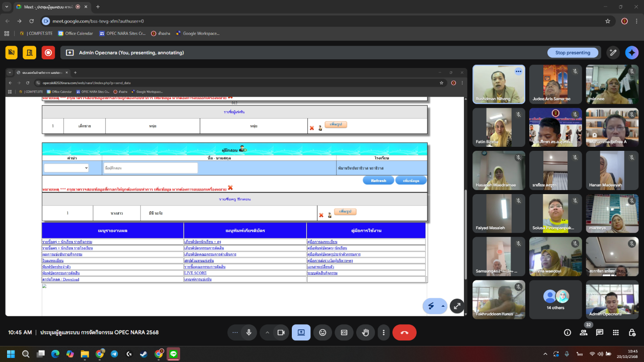Viewport: 644px width, 362px height.
Task: Expand audio settings beside the microphone
Action: coord(235,332)
